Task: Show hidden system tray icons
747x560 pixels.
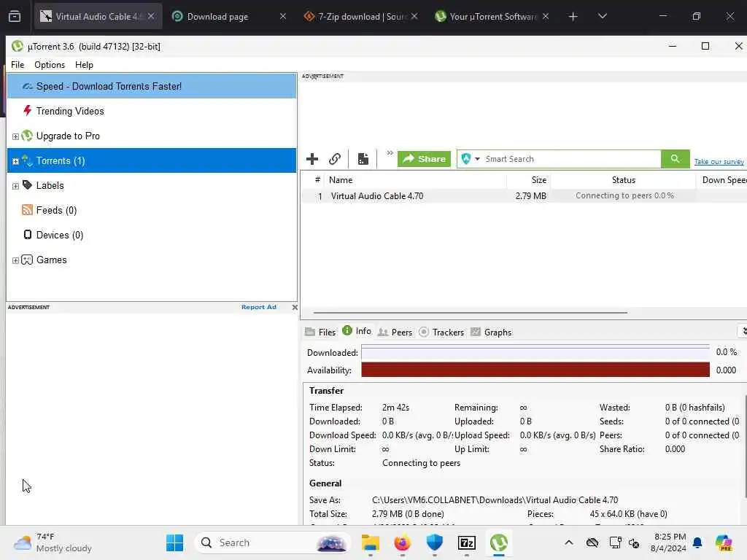Action: [x=569, y=542]
